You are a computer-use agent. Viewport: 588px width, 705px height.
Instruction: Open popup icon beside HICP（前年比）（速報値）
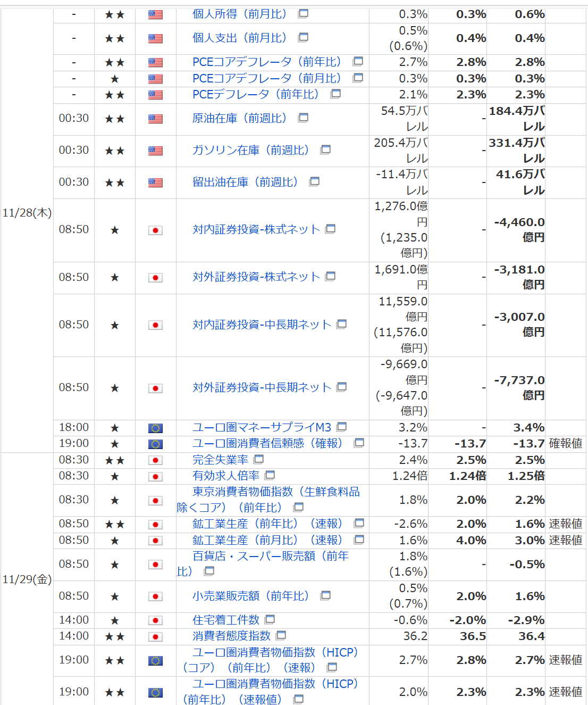pos(298,699)
